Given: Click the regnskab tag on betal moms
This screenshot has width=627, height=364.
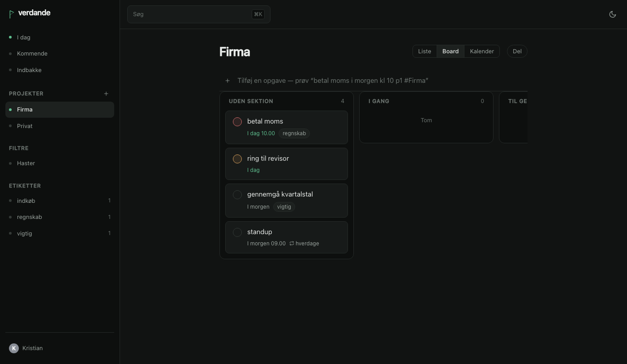Looking at the screenshot, I should 294,133.
